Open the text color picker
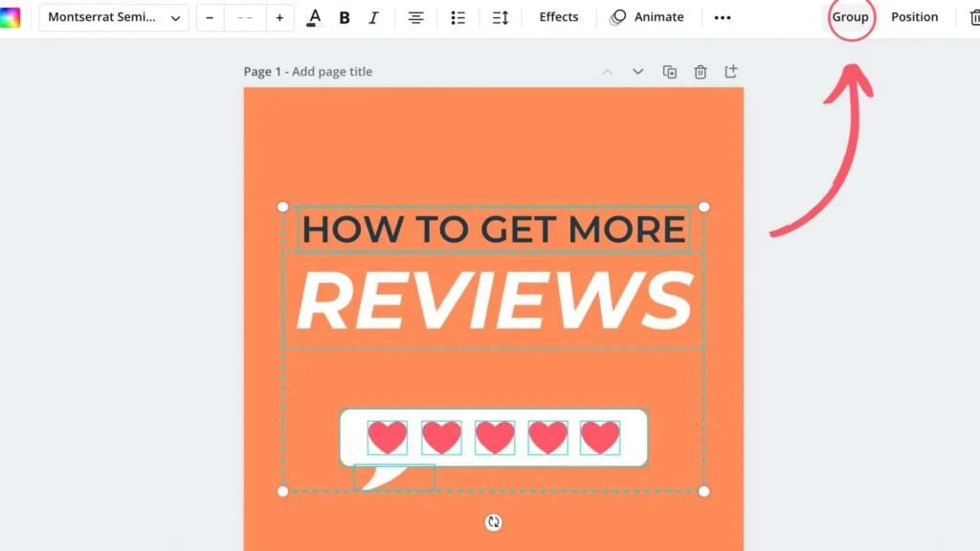This screenshot has height=551, width=980. pyautogui.click(x=313, y=16)
